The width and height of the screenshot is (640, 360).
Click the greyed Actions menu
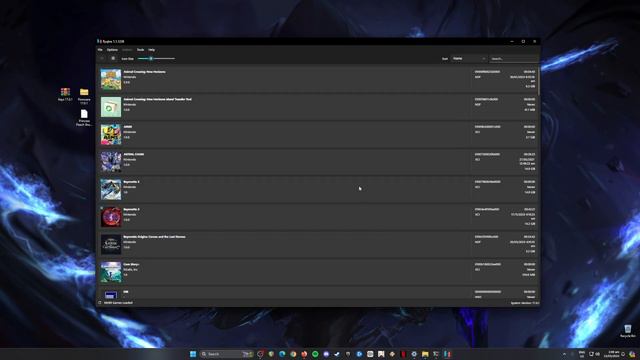point(127,50)
